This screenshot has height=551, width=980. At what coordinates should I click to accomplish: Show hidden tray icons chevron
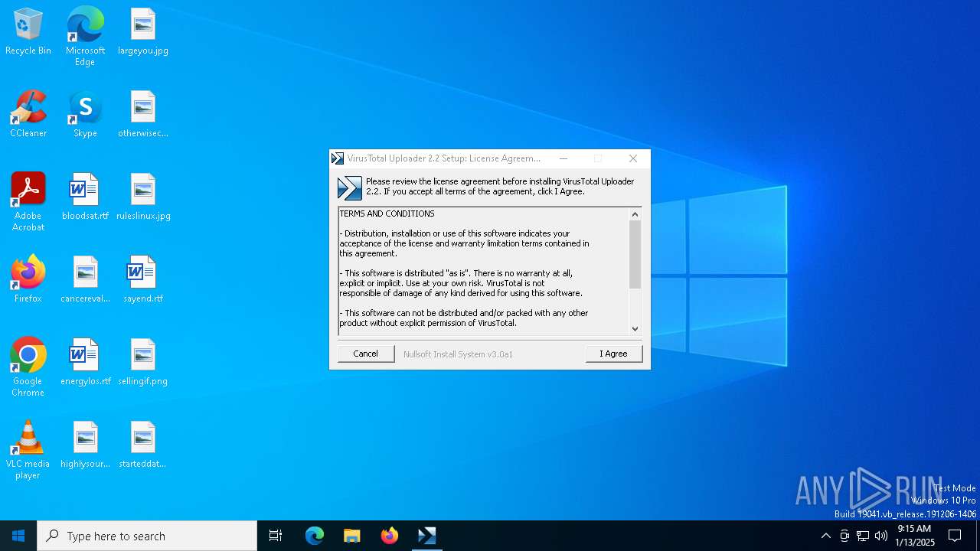pyautogui.click(x=825, y=536)
